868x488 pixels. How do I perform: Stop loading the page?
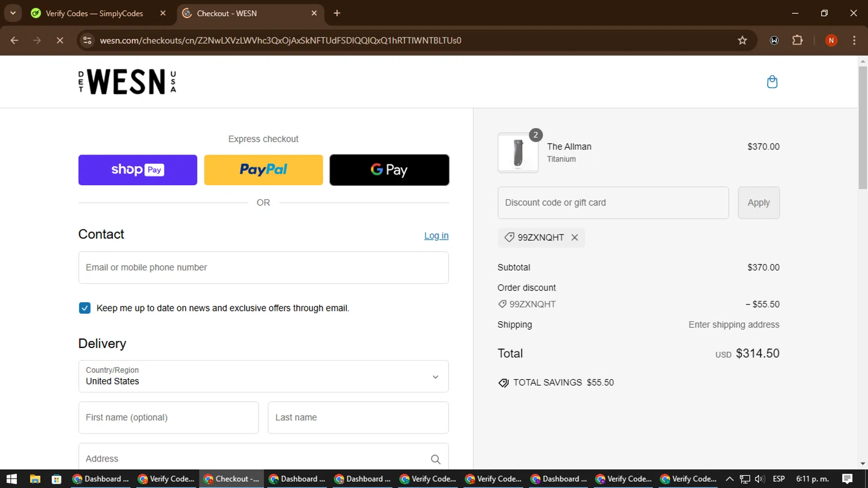tap(60, 41)
